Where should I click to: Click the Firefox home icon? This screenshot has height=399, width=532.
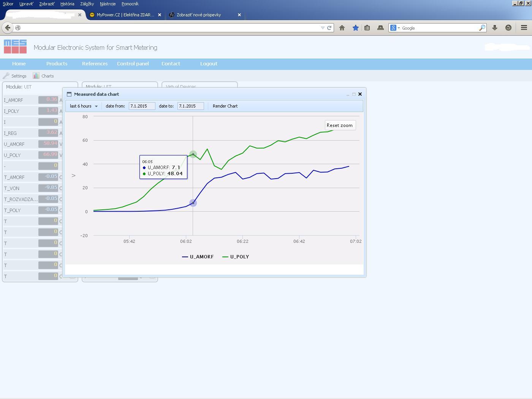(342, 28)
